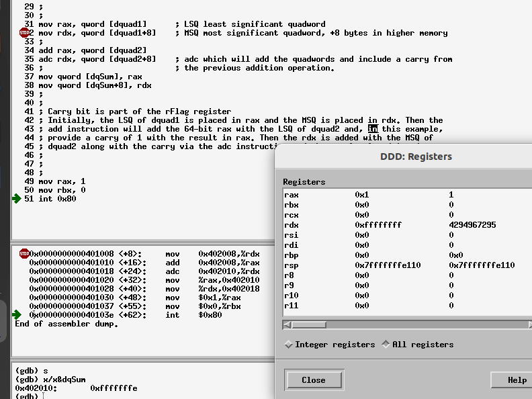The width and height of the screenshot is (532, 399).
Task: Click the green execution arrow at line 51
Action: 16,198
